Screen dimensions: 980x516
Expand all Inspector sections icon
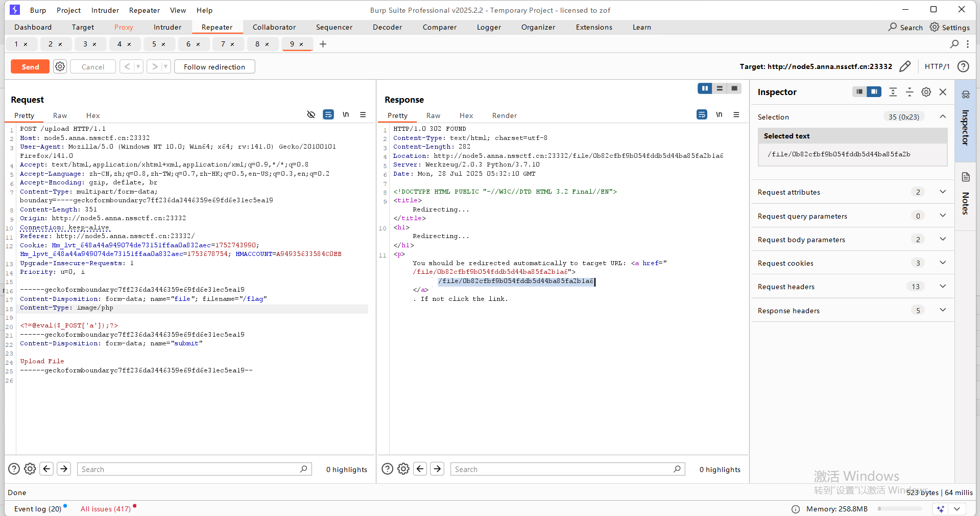click(x=893, y=92)
